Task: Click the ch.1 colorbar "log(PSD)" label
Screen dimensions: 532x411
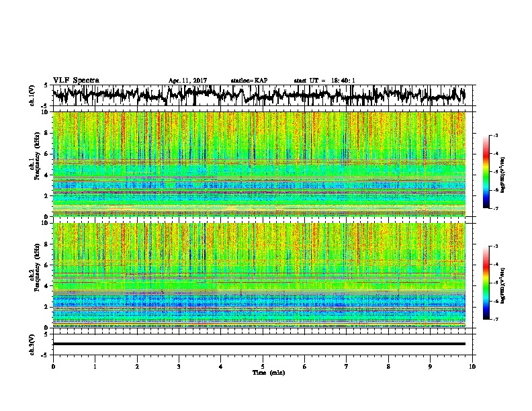Action: click(x=502, y=175)
